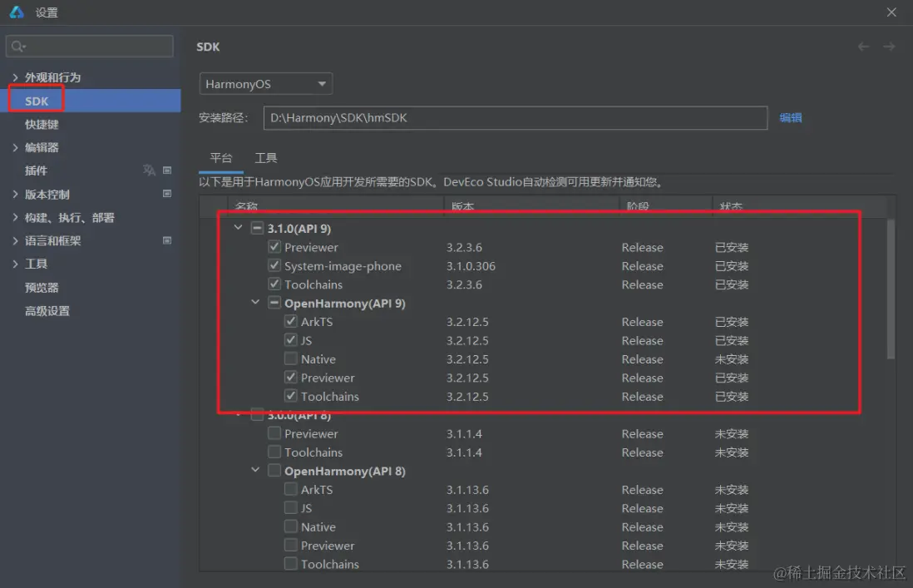Screen dimensions: 913x588
Task: Select version cell 3.1.0.306
Action: click(x=471, y=266)
